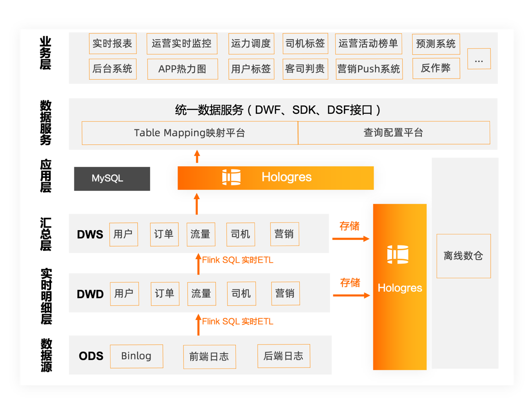Click the 运力调度 box
The width and height of the screenshot is (532, 415).
coord(251,43)
